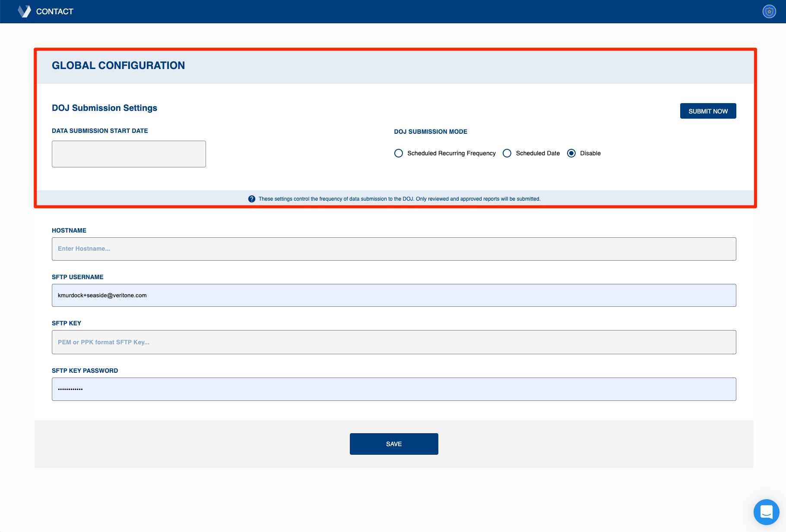Open the Data Submission Start Date field
The width and height of the screenshot is (786, 532).
(129, 154)
